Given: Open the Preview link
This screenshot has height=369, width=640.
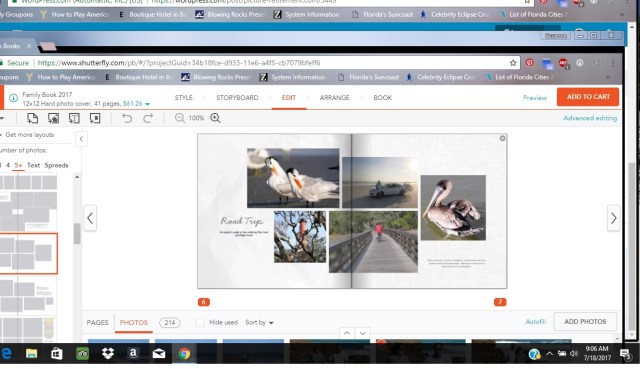Looking at the screenshot, I should (x=535, y=98).
